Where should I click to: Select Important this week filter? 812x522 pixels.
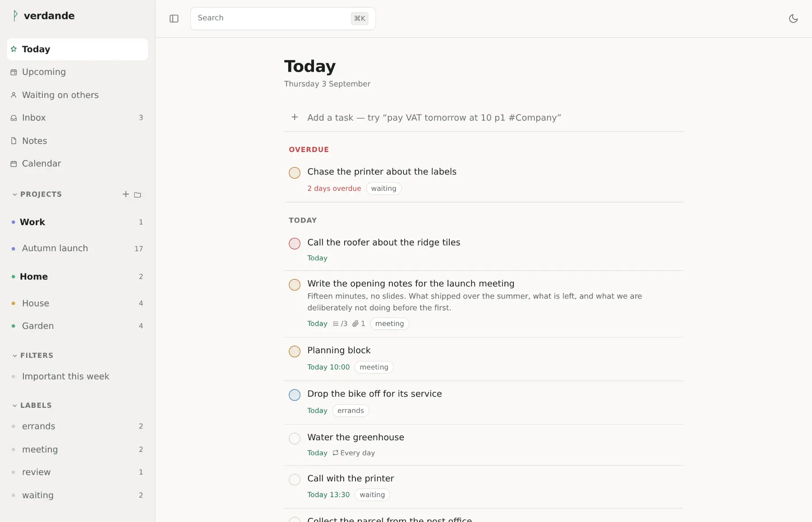pyautogui.click(x=78, y=376)
